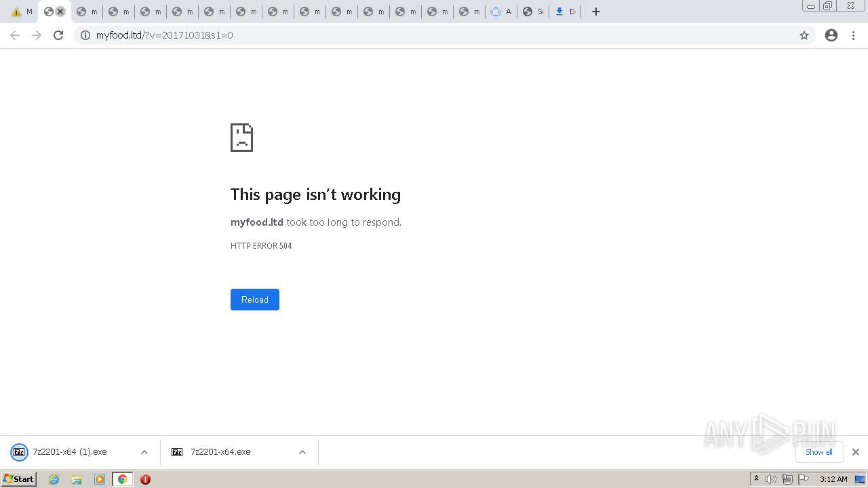Click the taskbar clock showing 3:12 AM
The image size is (868, 488).
pos(833,479)
